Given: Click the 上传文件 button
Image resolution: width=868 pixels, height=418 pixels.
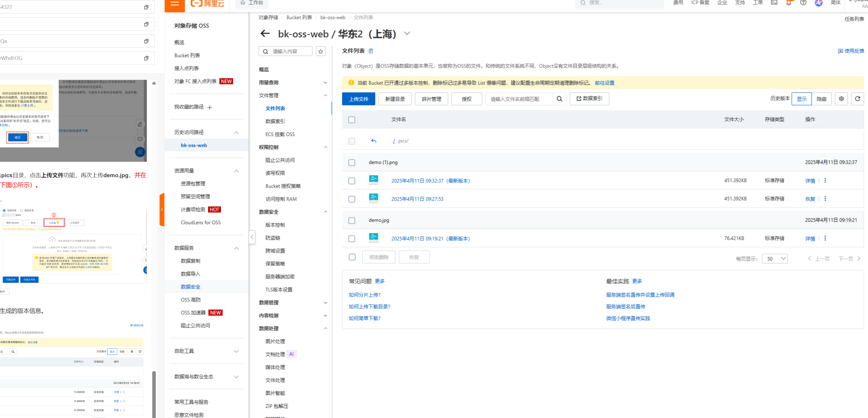Looking at the screenshot, I should (359, 99).
